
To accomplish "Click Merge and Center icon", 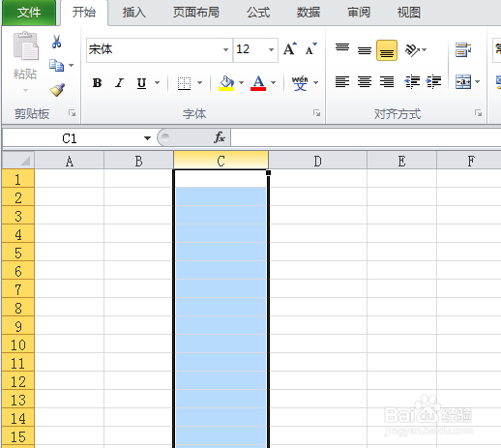I will [463, 81].
